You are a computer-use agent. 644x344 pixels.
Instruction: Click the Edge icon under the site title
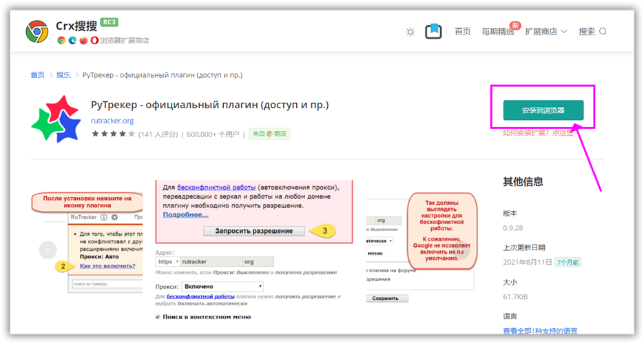[72, 41]
